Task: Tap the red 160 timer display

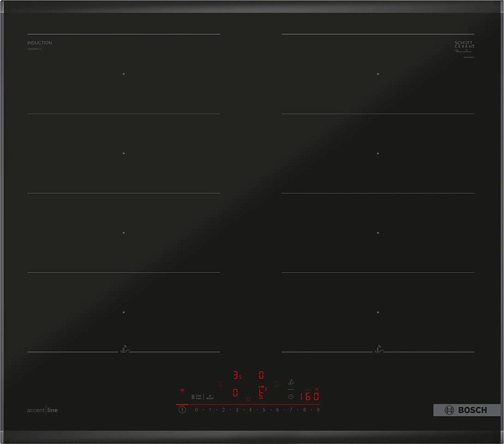Action: (x=310, y=396)
